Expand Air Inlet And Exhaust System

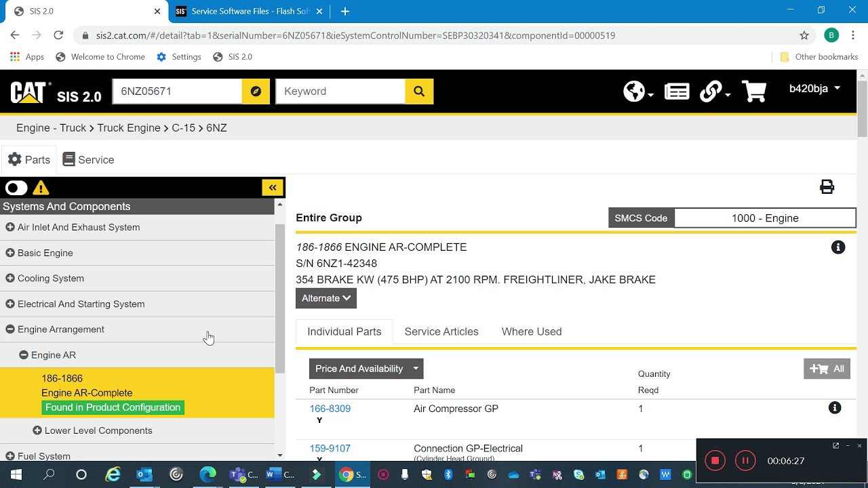[10, 227]
